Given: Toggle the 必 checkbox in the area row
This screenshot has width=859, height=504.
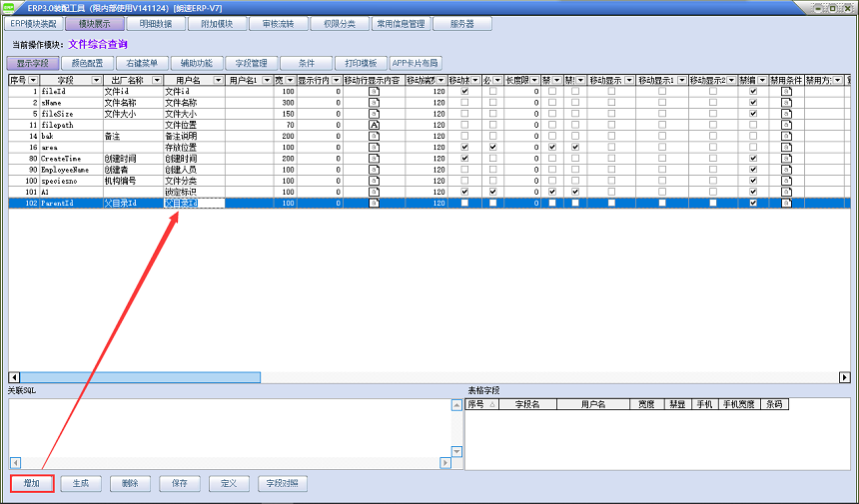Looking at the screenshot, I should (x=493, y=147).
